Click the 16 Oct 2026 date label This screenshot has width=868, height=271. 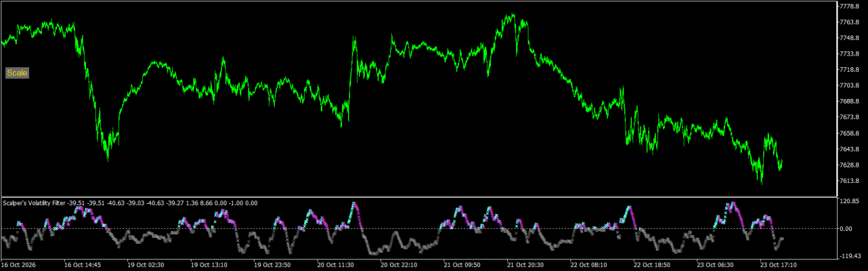19,266
